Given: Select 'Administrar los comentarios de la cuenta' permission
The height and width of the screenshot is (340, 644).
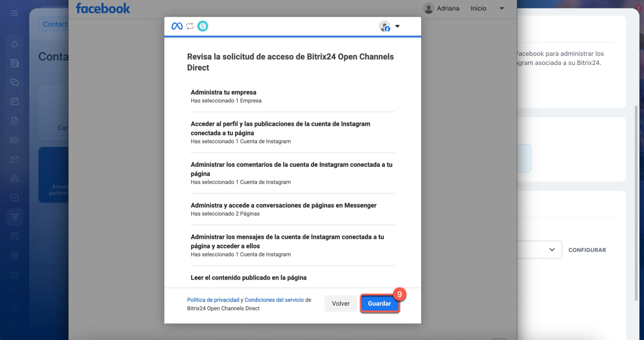Looking at the screenshot, I should (x=291, y=169).
